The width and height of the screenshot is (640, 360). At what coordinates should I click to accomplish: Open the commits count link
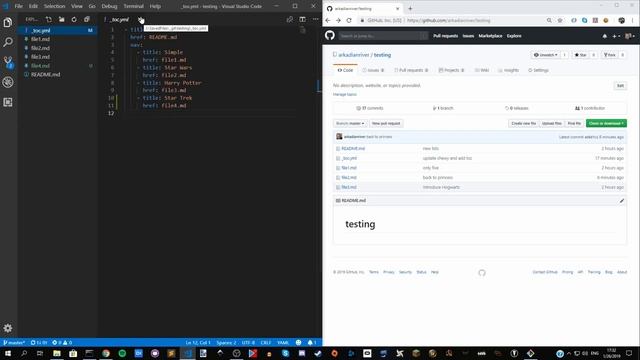click(370, 108)
